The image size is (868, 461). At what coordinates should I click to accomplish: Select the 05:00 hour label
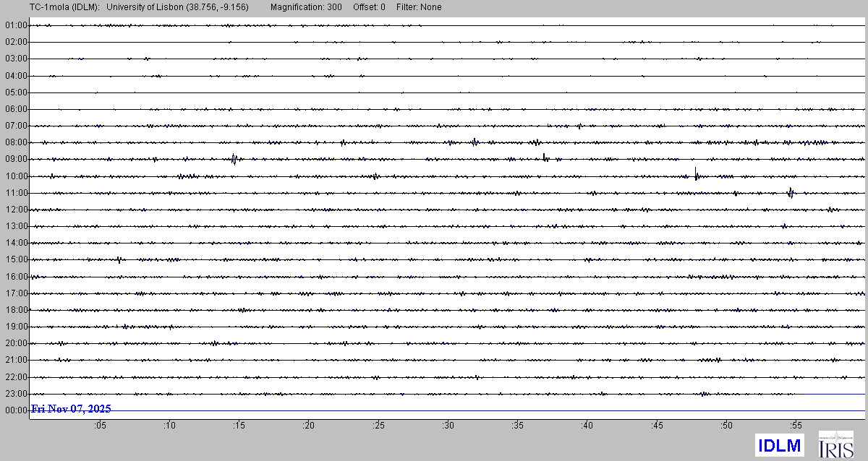click(x=16, y=92)
